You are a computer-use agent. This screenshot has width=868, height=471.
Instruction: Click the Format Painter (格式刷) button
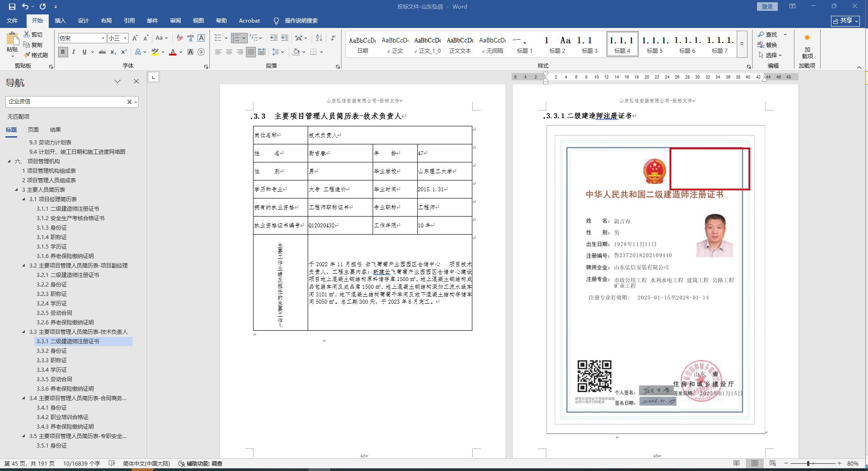click(36, 55)
